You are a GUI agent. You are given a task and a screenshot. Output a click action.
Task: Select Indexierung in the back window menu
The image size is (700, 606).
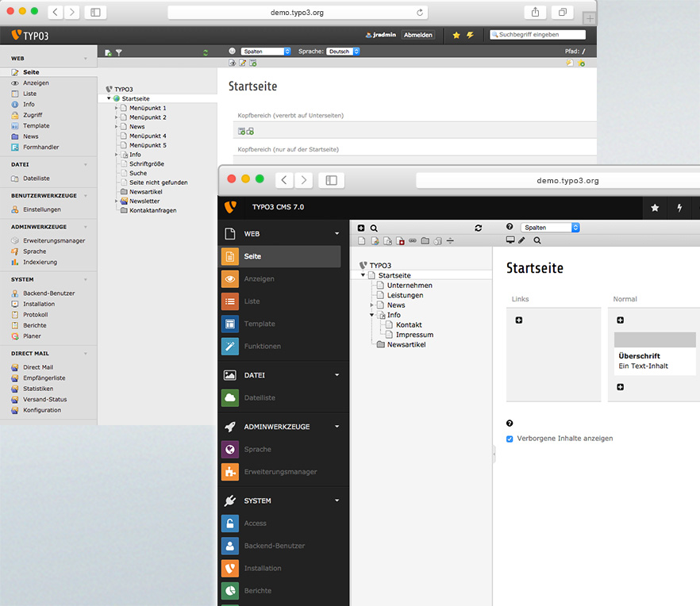click(x=40, y=262)
